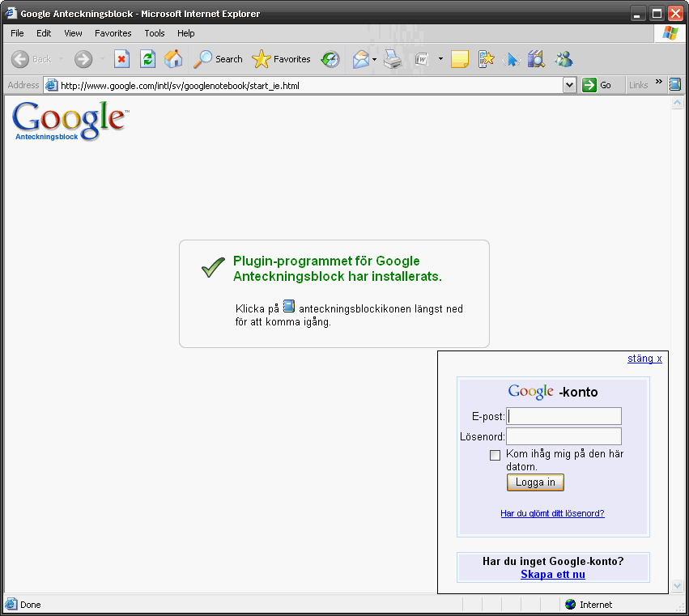
Task: Enable 'Kom ihåg mig' checkbox
Action: [x=495, y=455]
